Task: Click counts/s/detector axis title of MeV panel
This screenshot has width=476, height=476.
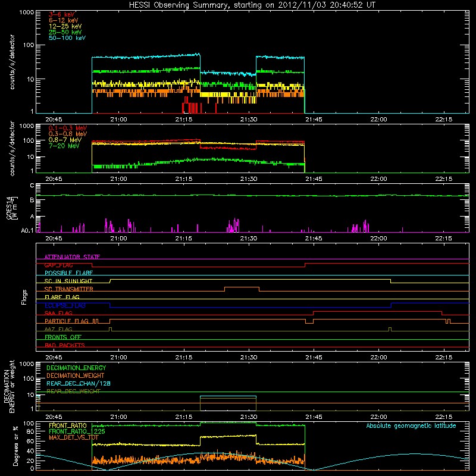Action: point(12,148)
